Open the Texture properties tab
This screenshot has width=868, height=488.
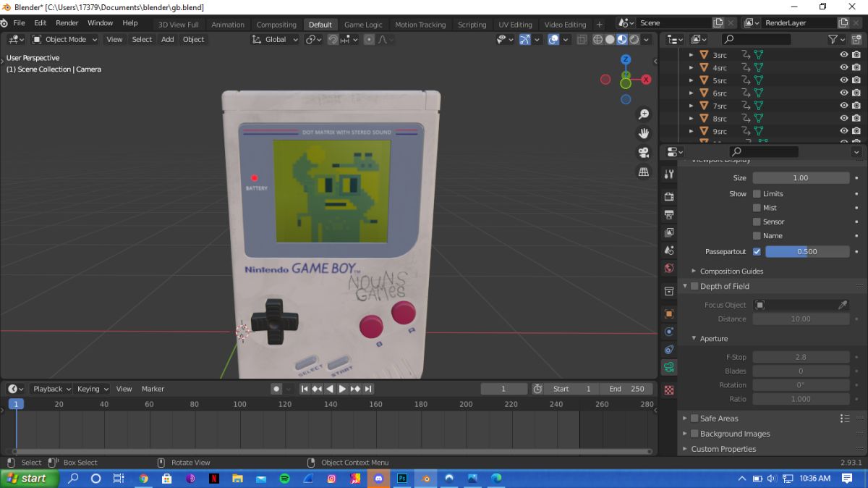[669, 390]
